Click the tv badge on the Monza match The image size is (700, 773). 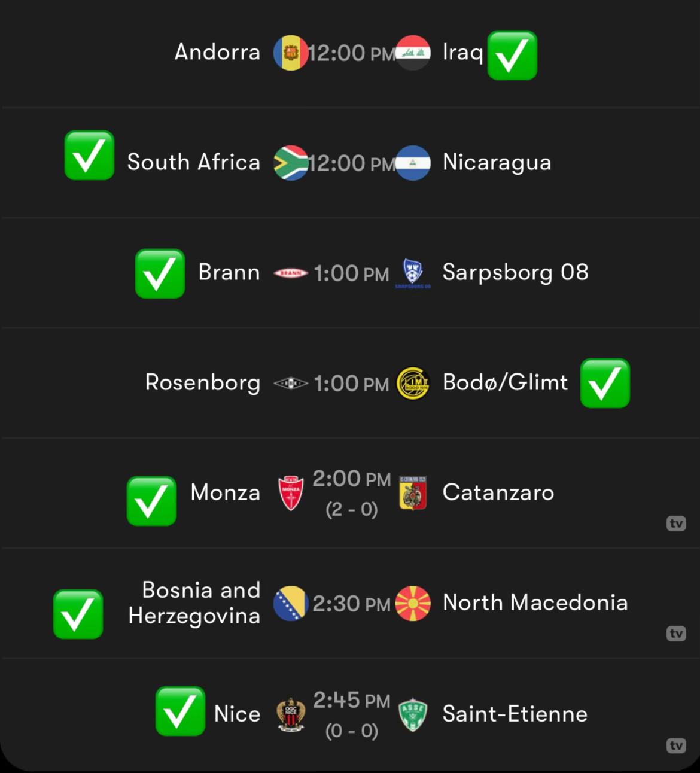pyautogui.click(x=676, y=524)
